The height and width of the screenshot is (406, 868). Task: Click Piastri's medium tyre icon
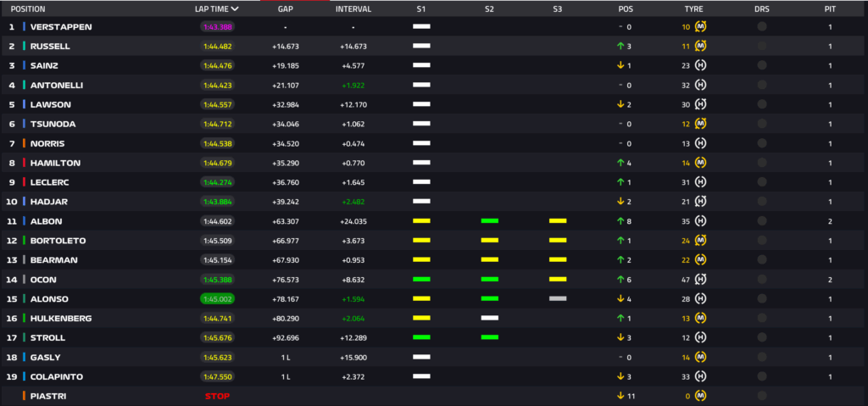pyautogui.click(x=701, y=396)
